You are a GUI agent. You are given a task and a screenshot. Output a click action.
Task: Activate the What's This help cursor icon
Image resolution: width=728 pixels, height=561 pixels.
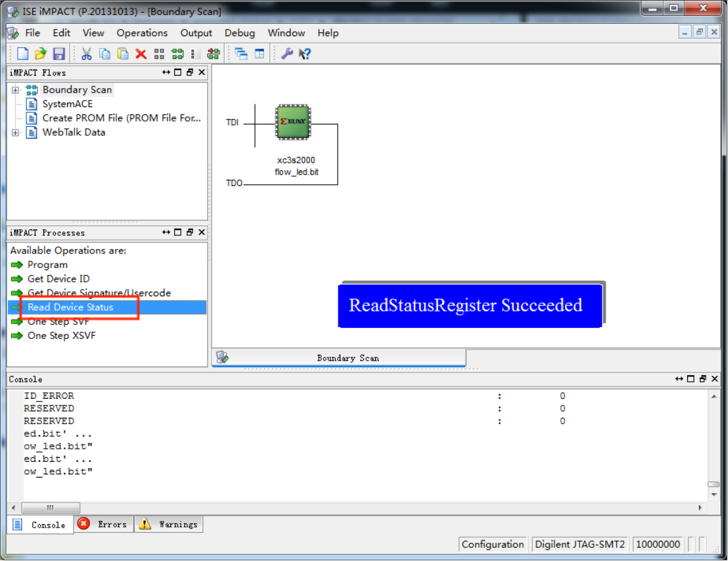pyautogui.click(x=305, y=54)
